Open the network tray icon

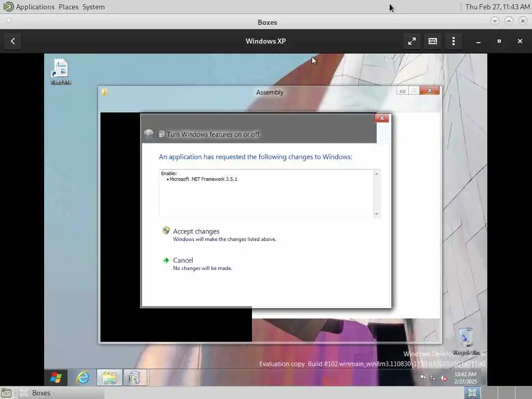point(433,377)
